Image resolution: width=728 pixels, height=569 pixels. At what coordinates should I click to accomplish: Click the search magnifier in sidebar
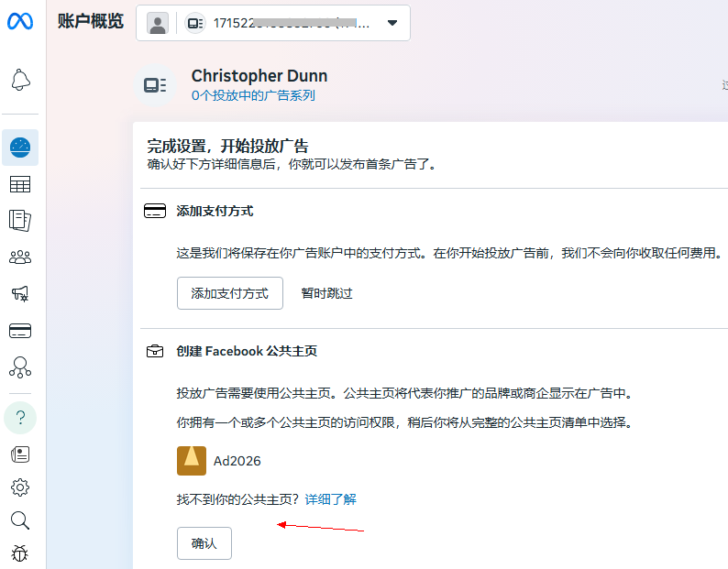coord(20,520)
